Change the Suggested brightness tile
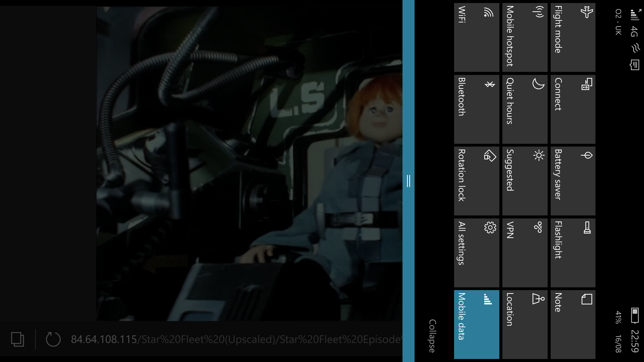644x362 pixels. 525,181
